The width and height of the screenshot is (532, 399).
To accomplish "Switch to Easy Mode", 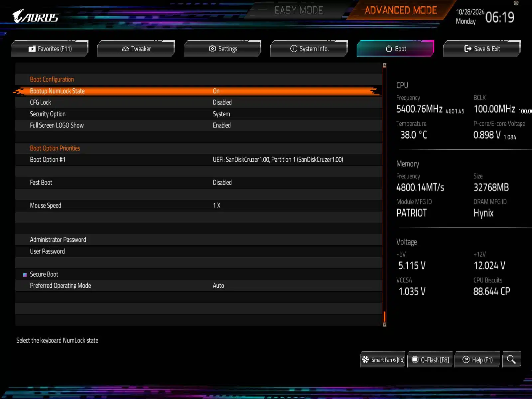I will 299,10.
